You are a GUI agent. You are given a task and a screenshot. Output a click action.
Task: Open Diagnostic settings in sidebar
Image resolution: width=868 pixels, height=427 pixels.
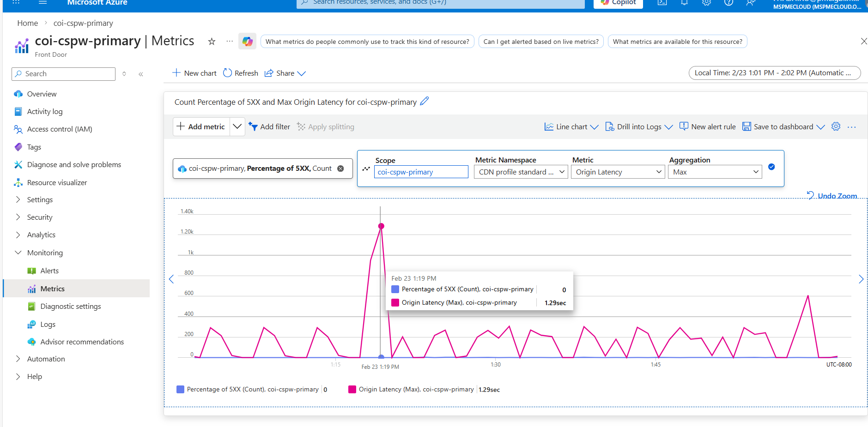click(x=71, y=306)
